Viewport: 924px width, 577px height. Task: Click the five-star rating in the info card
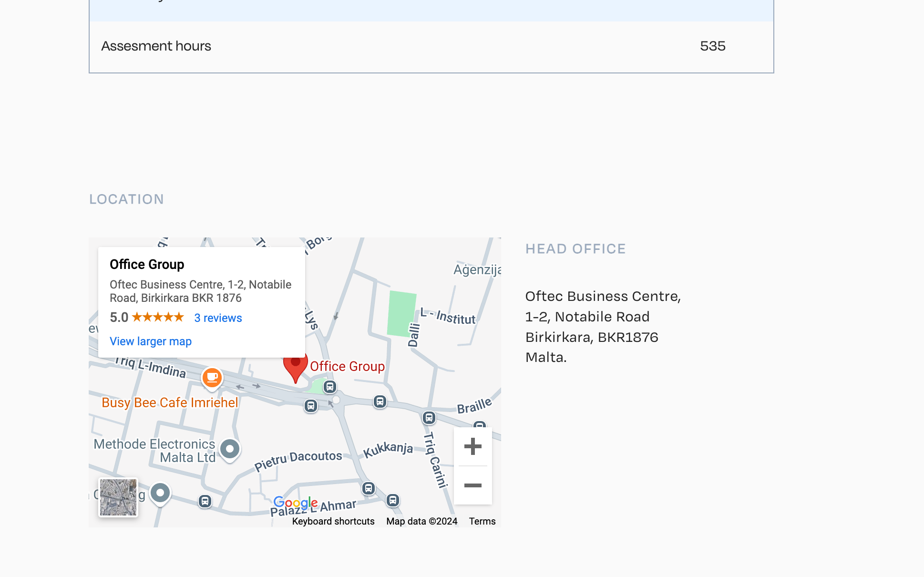click(158, 317)
